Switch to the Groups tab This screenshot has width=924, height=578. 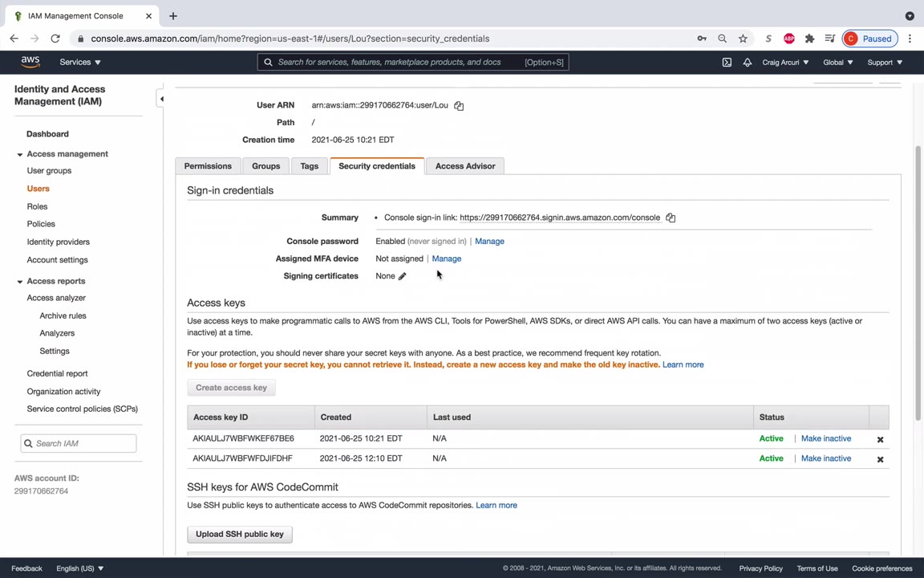tap(265, 166)
